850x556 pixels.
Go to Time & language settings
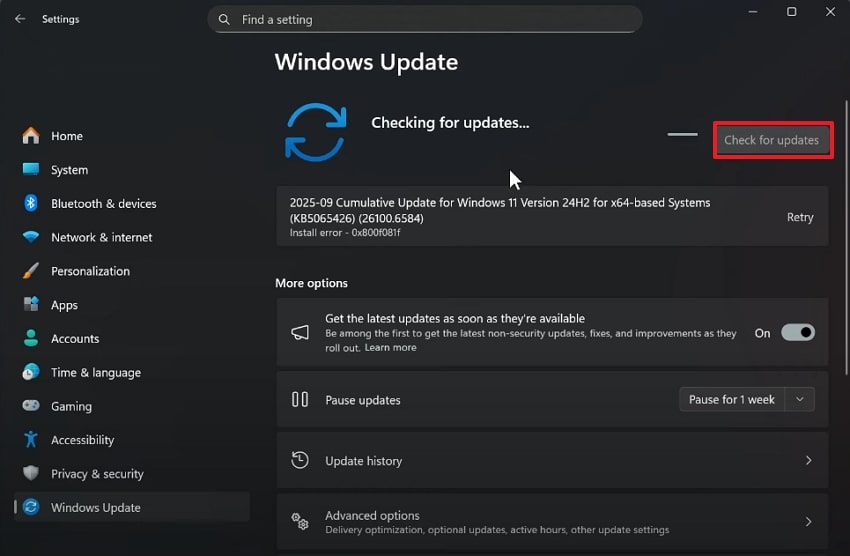132,372
